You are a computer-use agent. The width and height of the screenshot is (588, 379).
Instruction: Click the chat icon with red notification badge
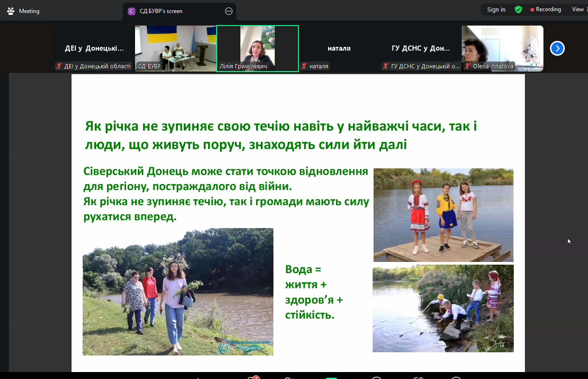(252, 377)
